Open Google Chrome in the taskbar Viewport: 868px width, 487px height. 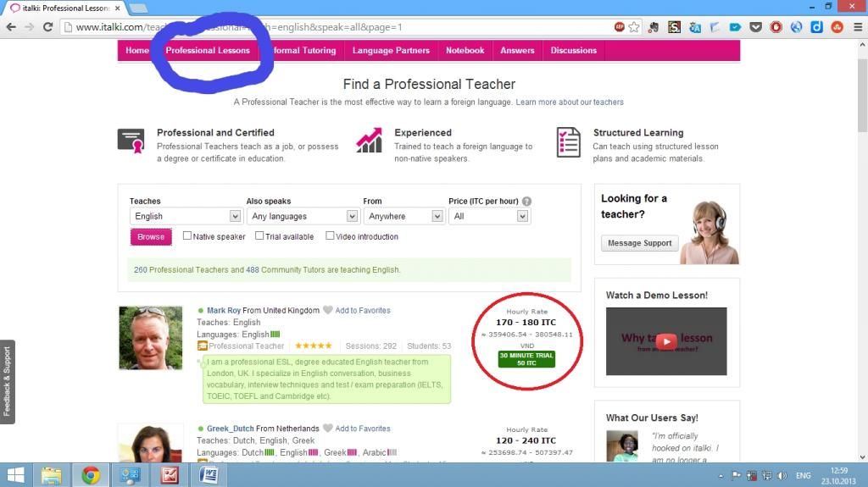(x=91, y=475)
